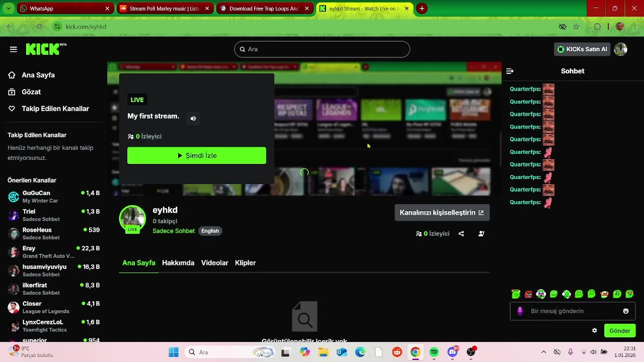Open Reddit app from the taskbar

coord(397,352)
